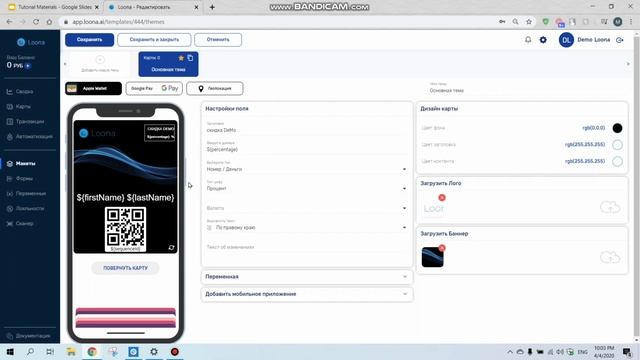Open Windows taskbar search

[x=30, y=351]
